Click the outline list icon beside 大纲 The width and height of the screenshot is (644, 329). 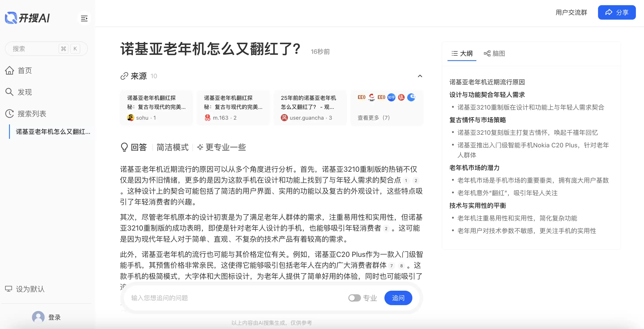coord(454,53)
